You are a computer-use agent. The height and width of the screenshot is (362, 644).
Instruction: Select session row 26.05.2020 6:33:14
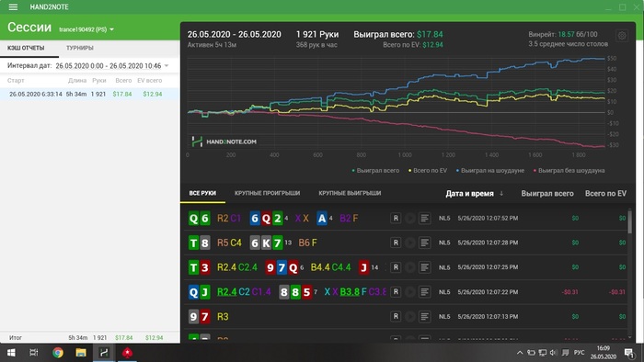[89, 94]
